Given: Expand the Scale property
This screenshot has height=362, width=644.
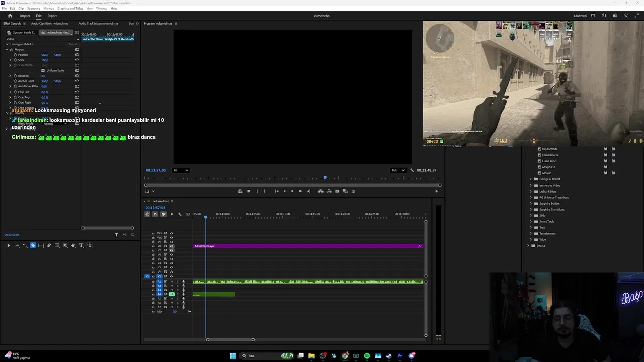Looking at the screenshot, I should [10, 60].
